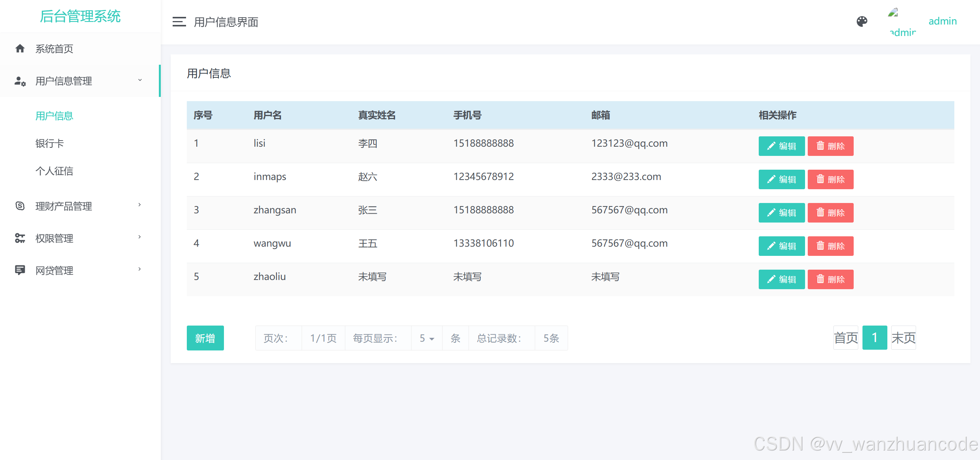
Task: Open the 银行卡 submenu item
Action: 49,143
